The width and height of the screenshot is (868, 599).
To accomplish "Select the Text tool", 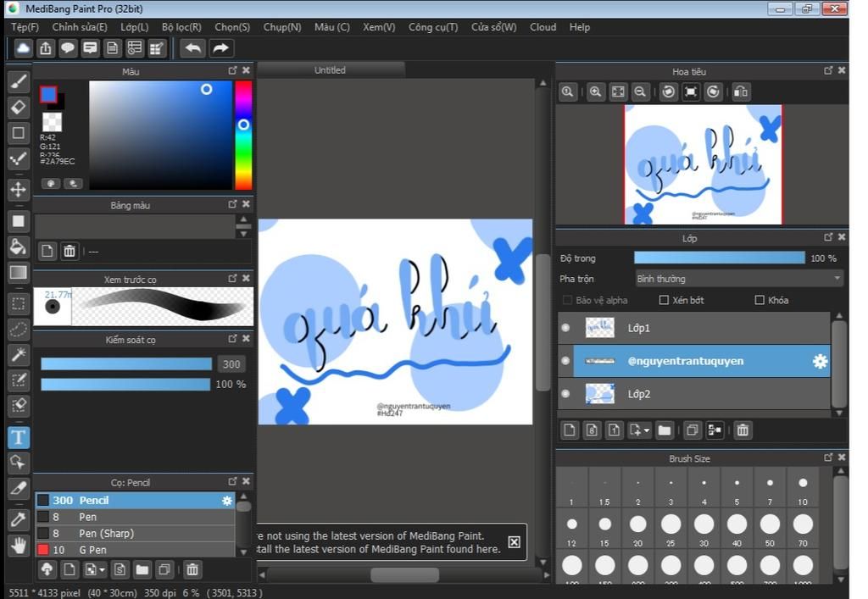I will (19, 437).
